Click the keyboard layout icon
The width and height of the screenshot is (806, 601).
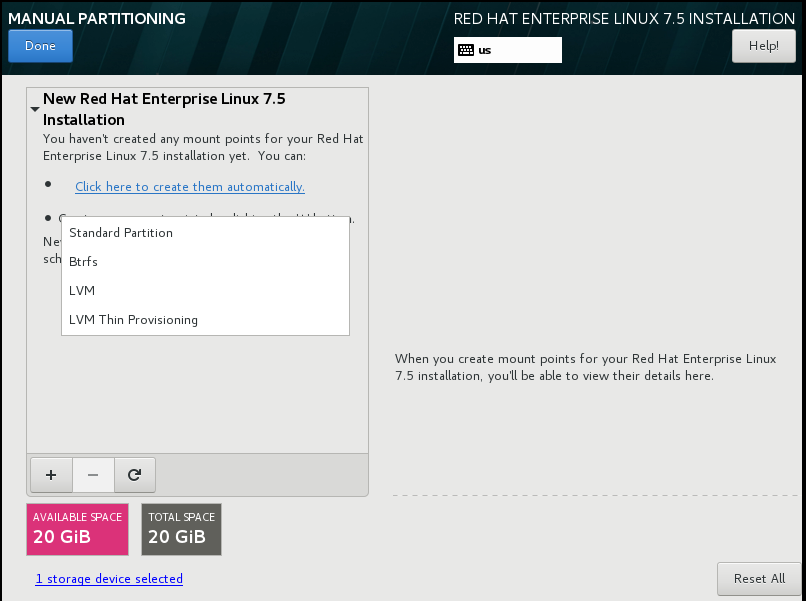point(466,50)
